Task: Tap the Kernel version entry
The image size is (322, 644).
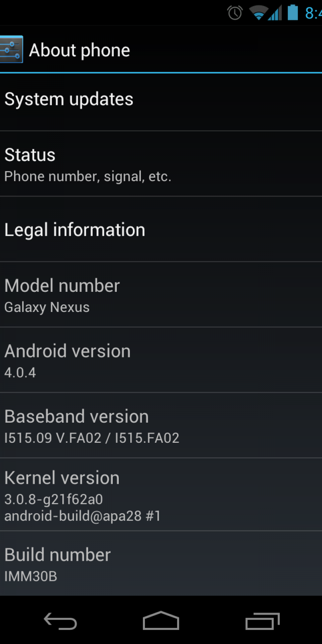Action: click(161, 495)
